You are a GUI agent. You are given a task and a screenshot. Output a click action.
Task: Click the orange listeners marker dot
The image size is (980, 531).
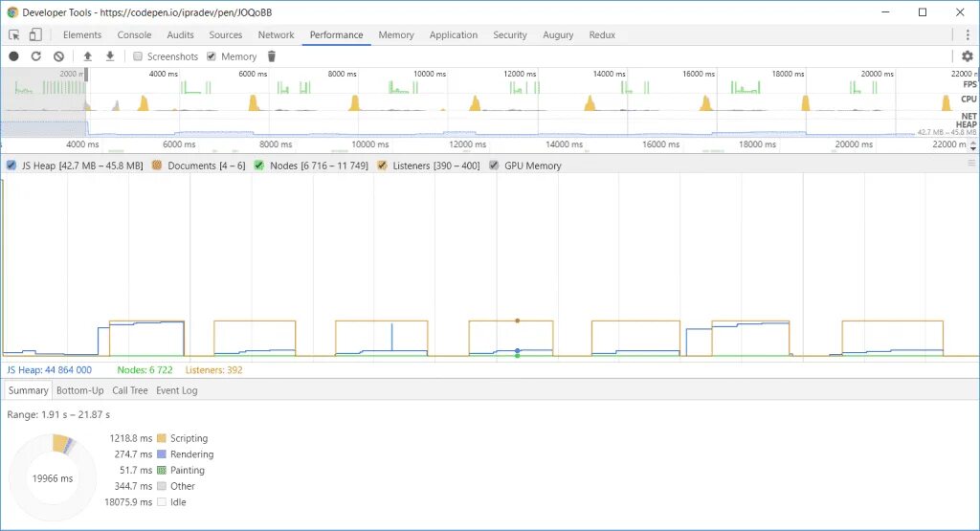click(518, 321)
